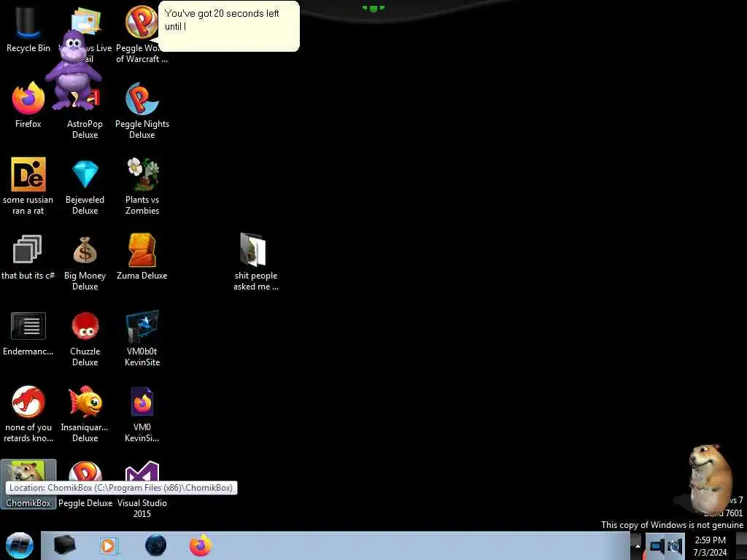This screenshot has height=560, width=747.
Task: Select the Chuzzle Deluxe icon
Action: click(x=85, y=338)
